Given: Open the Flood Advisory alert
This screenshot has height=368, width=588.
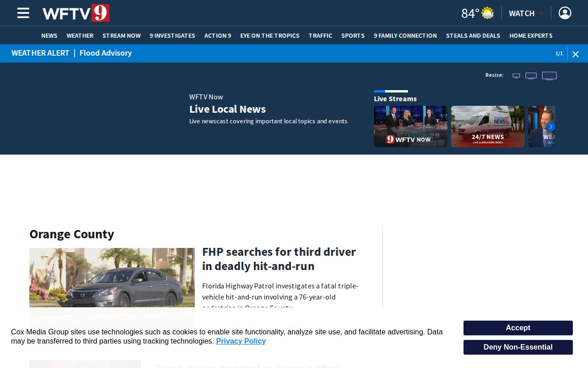Looking at the screenshot, I should point(106,53).
